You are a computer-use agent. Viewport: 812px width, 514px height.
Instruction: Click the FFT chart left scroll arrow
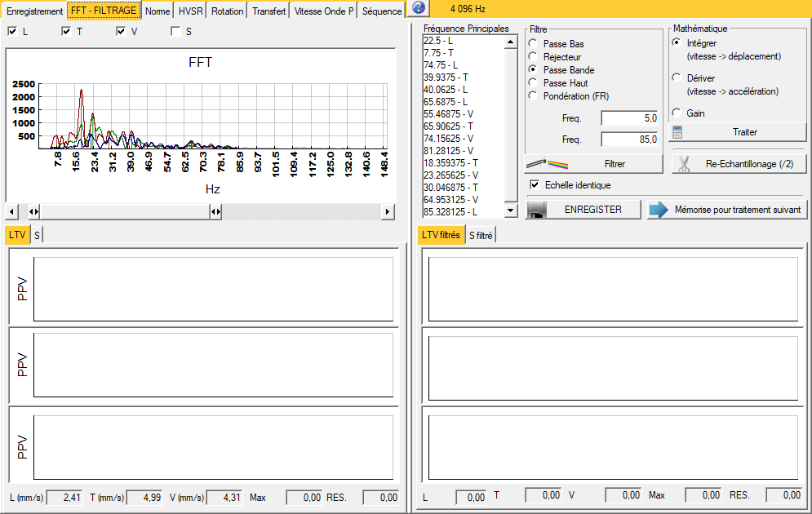(x=12, y=211)
